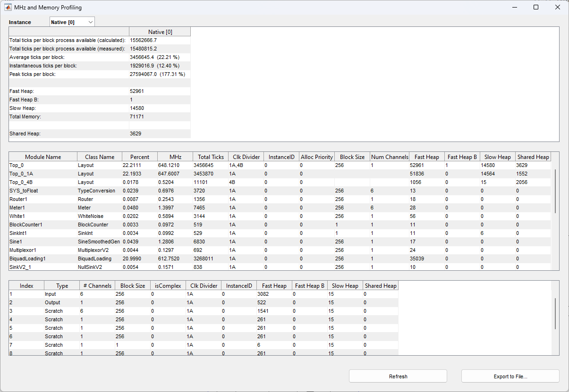Click the buffer table vertical scrollbar

tap(555, 314)
